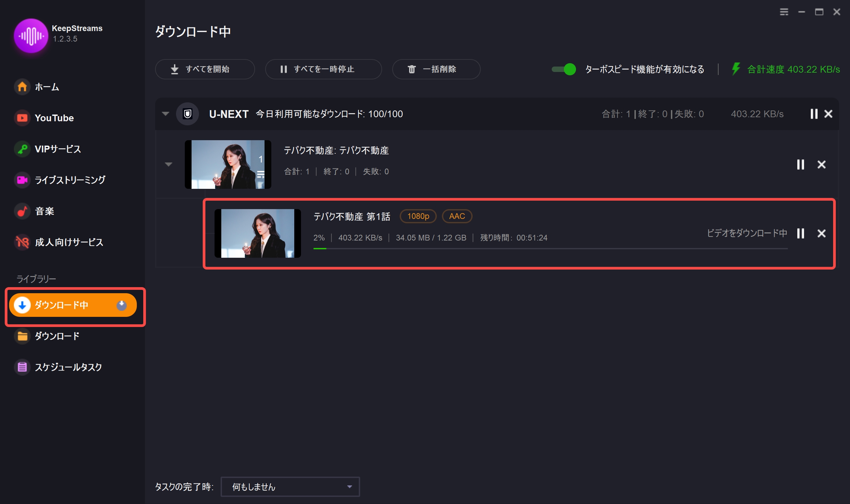850x504 pixels.
Task: Switch to the ダウンロード library folder
Action: 57,336
